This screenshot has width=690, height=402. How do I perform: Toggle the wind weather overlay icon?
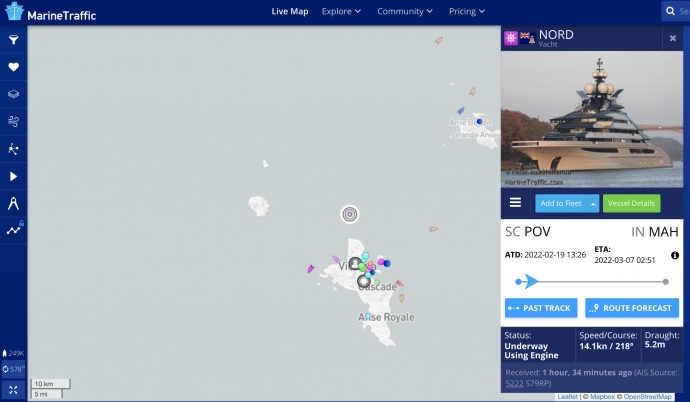(x=14, y=121)
